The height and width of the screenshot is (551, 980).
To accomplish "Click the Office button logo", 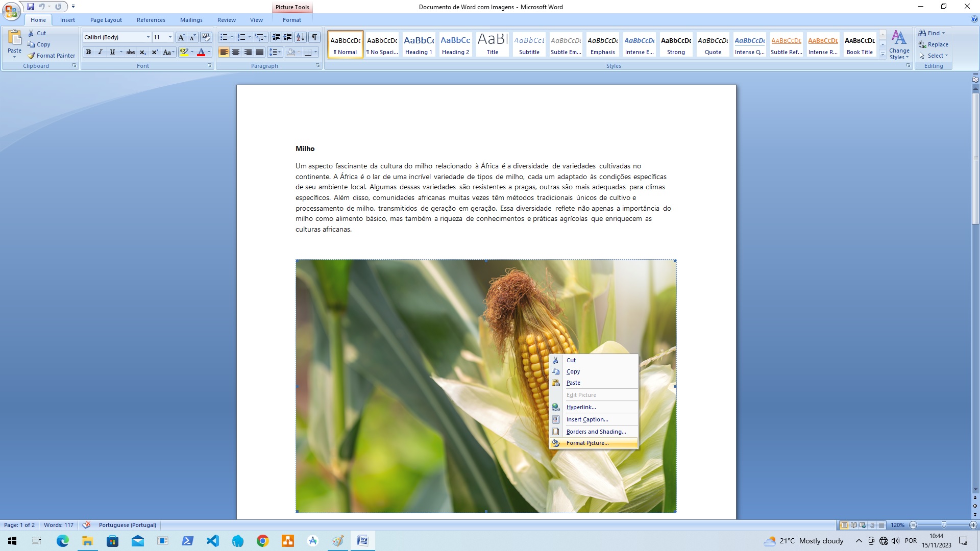I will 11,11.
